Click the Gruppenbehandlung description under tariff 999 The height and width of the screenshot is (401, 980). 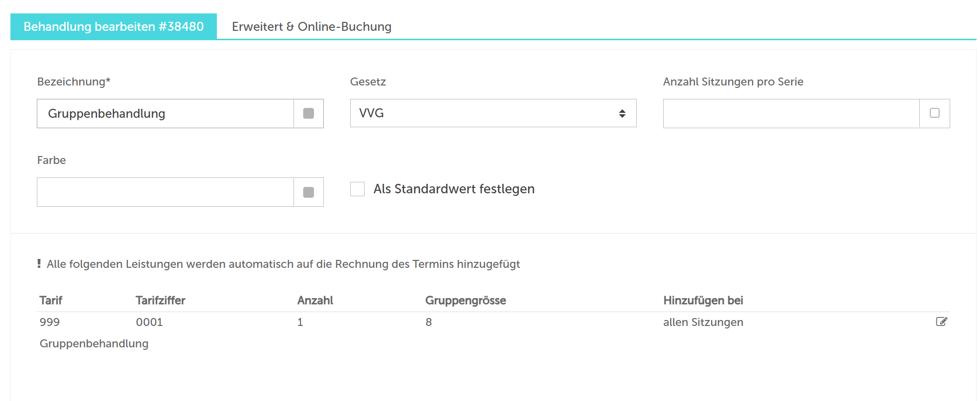coord(94,344)
